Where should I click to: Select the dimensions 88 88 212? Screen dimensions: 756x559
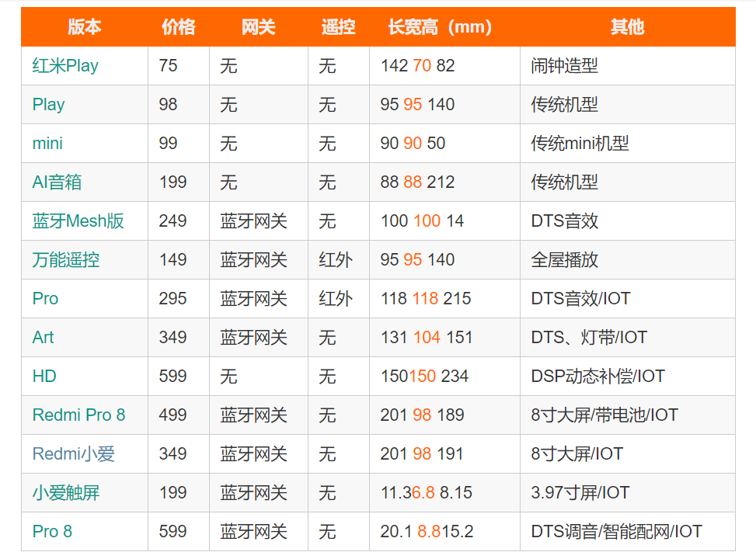tap(417, 182)
